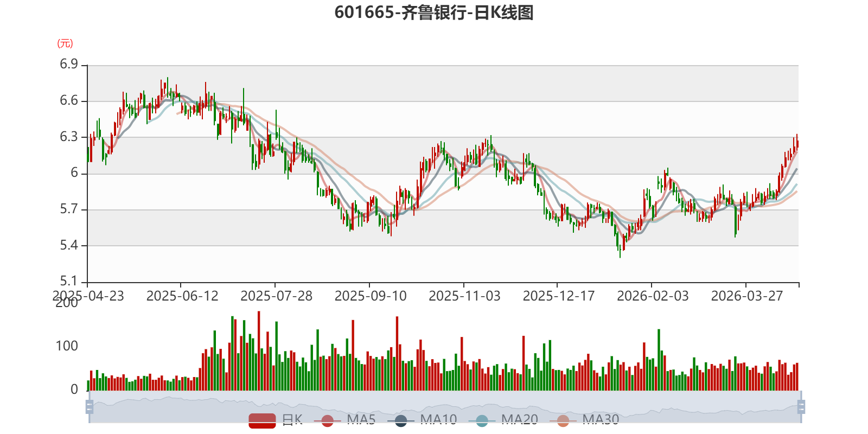This screenshot has height=434, width=868.
Task: Click the 2025-12-17 date axis label
Action: (559, 296)
